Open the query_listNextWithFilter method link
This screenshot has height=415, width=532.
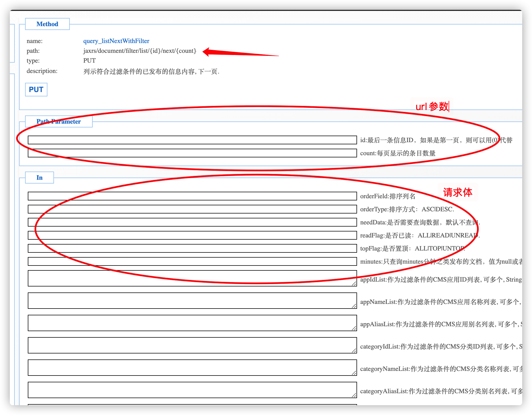point(116,41)
